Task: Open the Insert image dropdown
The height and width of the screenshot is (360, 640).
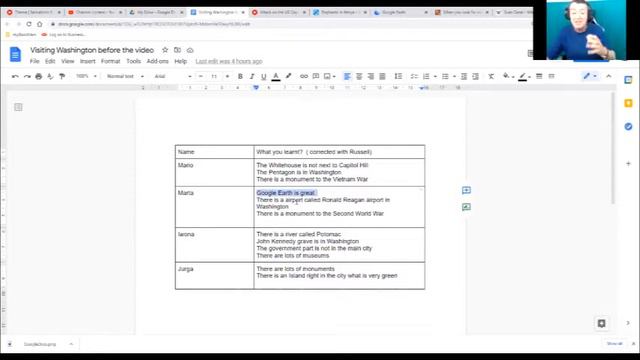Action: click(x=329, y=76)
